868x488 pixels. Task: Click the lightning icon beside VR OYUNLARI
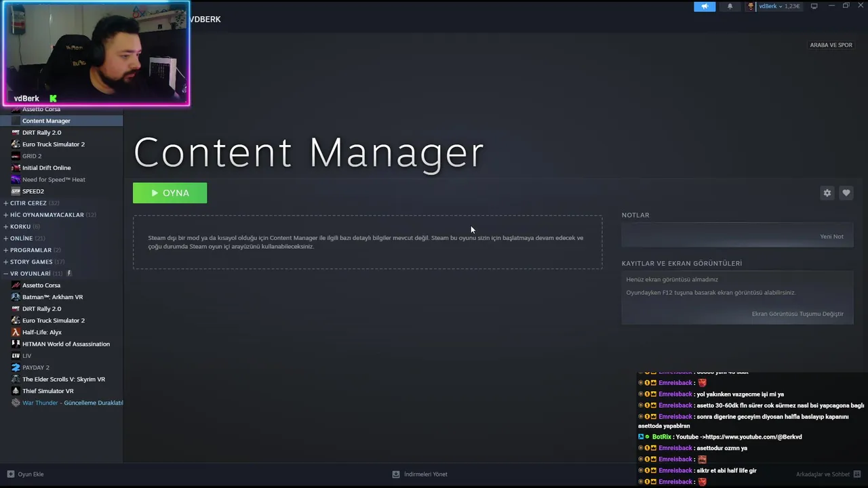click(68, 274)
